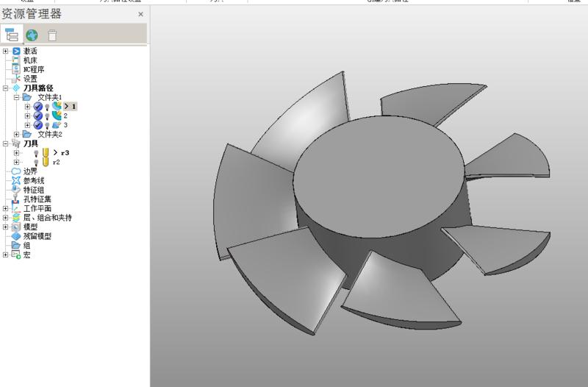Click the strategy icon of toolpath 3

pos(57,124)
